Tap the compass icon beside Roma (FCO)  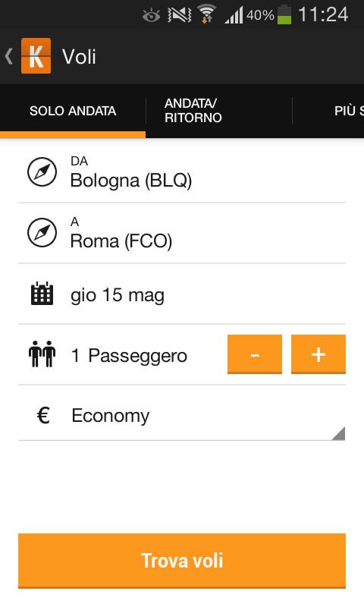coord(42,233)
